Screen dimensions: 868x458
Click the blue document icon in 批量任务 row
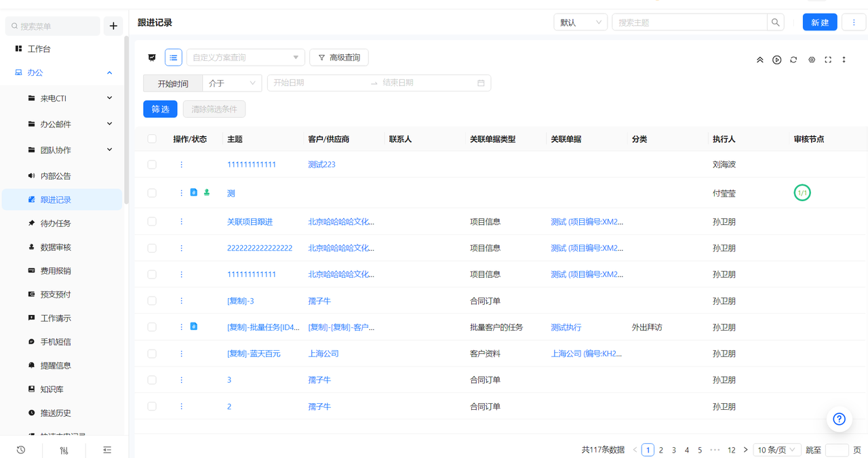tap(194, 327)
